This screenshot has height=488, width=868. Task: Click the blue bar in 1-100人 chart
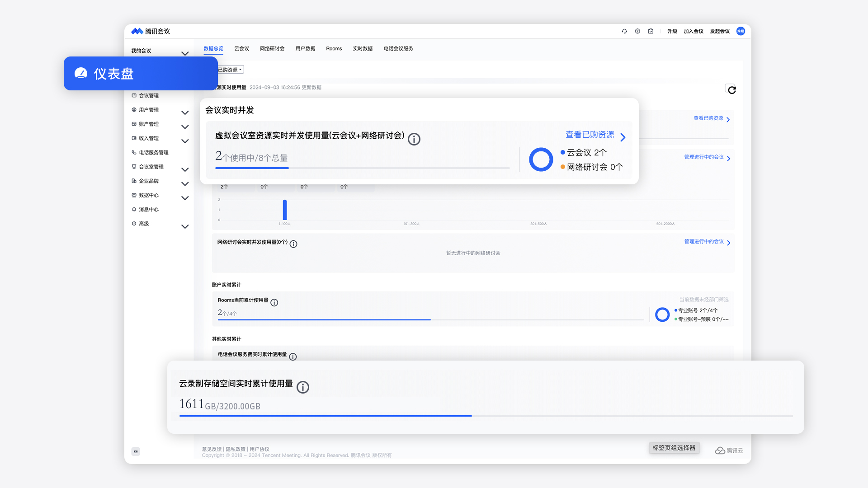[x=285, y=210]
